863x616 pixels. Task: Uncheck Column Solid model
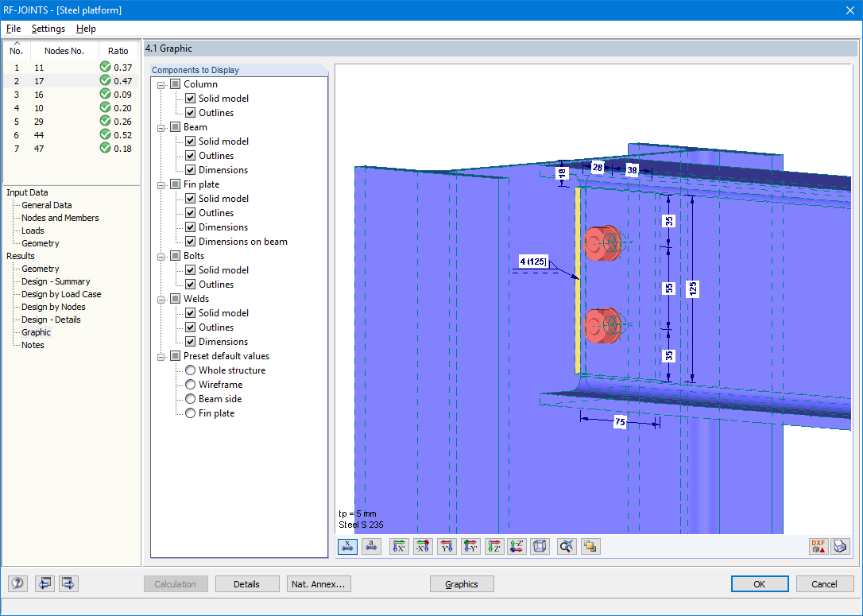coord(191,99)
